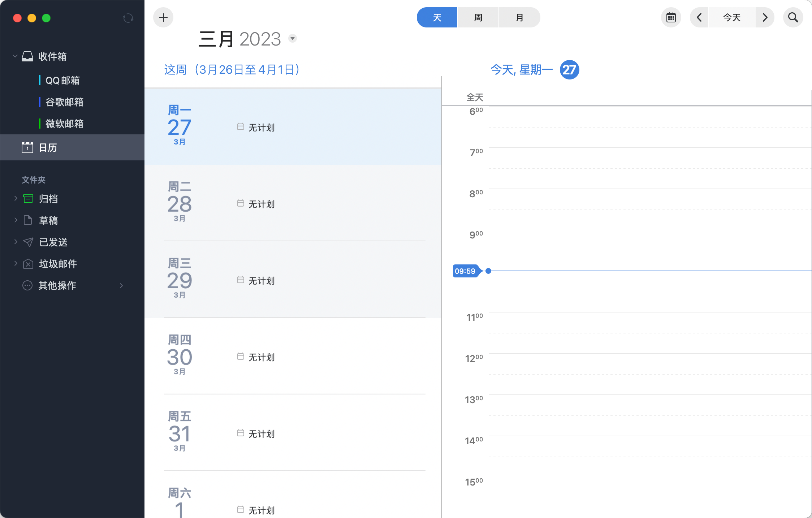Click the 今天 today button
The width and height of the screenshot is (812, 518).
(732, 17)
